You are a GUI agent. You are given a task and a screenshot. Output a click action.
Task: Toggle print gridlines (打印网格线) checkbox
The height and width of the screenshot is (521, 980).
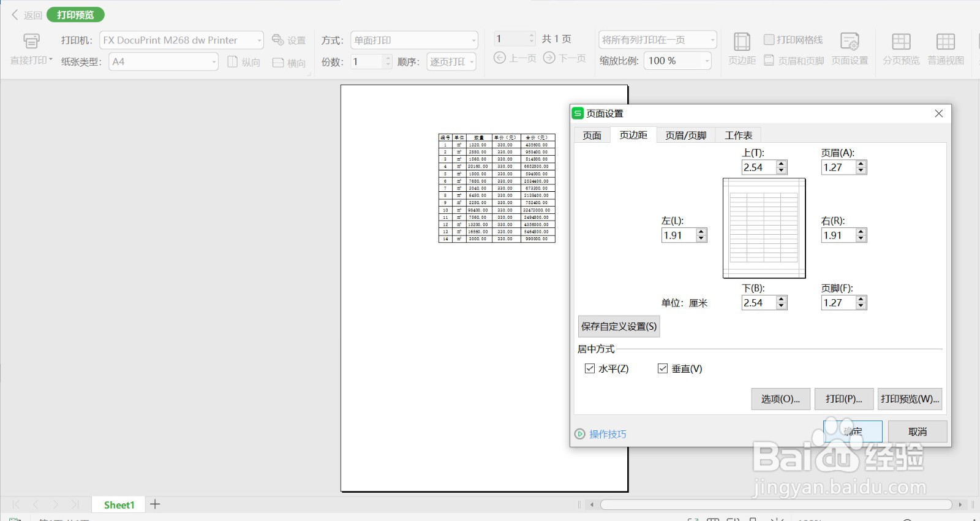(x=769, y=40)
